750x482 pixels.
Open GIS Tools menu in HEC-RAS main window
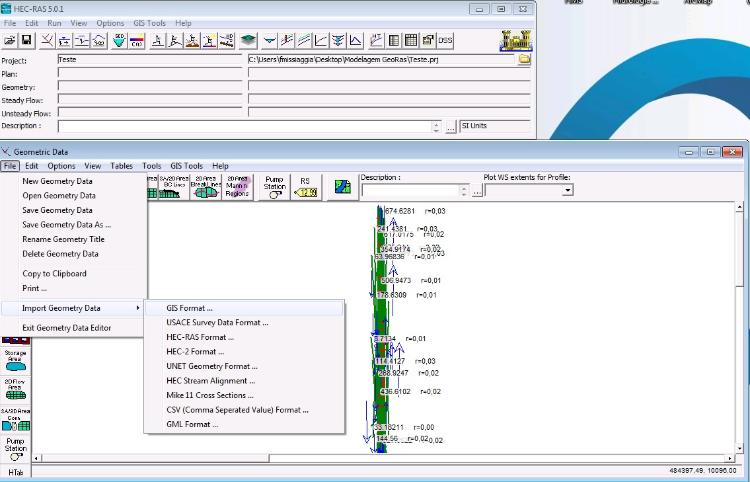[149, 23]
